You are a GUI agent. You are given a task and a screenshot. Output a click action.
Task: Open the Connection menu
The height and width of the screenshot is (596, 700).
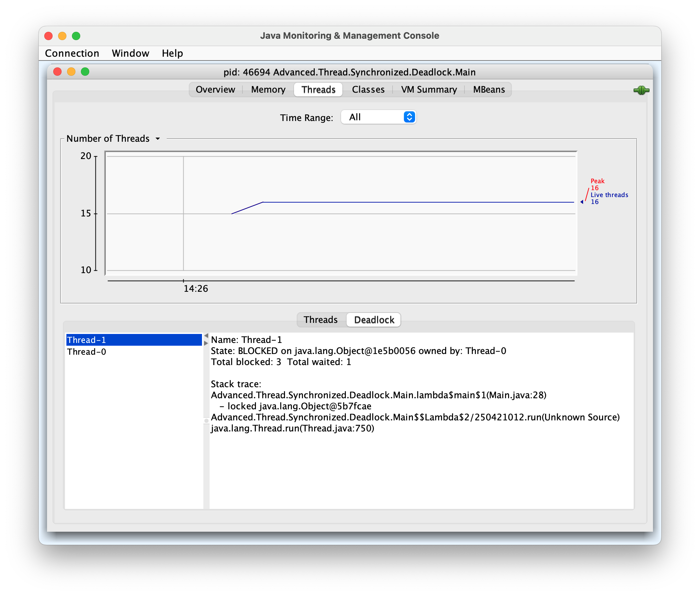click(73, 53)
